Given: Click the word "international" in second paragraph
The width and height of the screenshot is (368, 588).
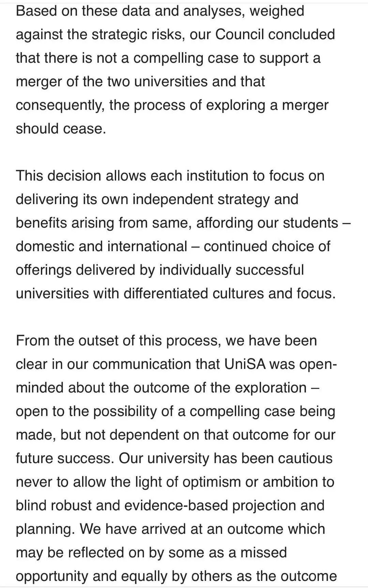Looking at the screenshot, I should click(147, 246).
